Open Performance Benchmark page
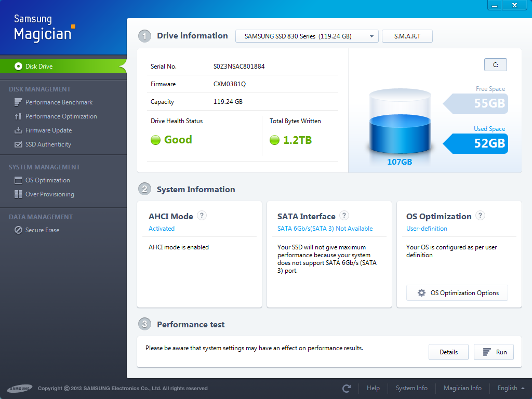Image resolution: width=532 pixels, height=399 pixels. pos(59,102)
